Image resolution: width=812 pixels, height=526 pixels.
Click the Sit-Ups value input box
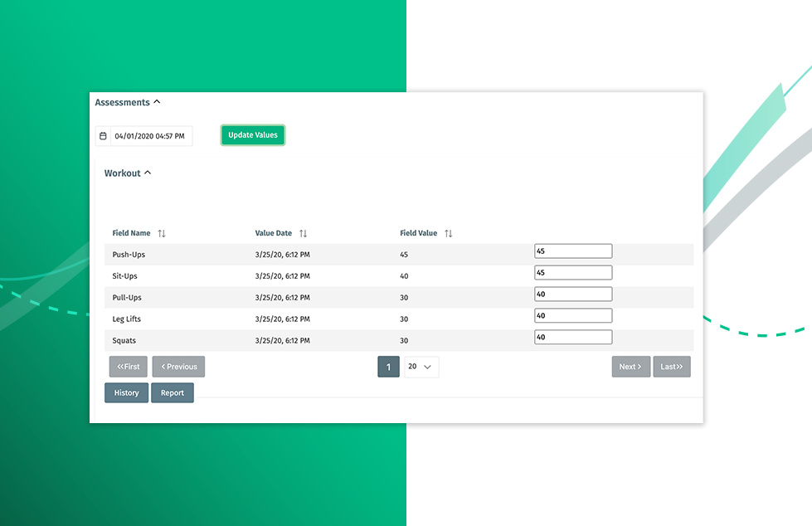coord(573,273)
